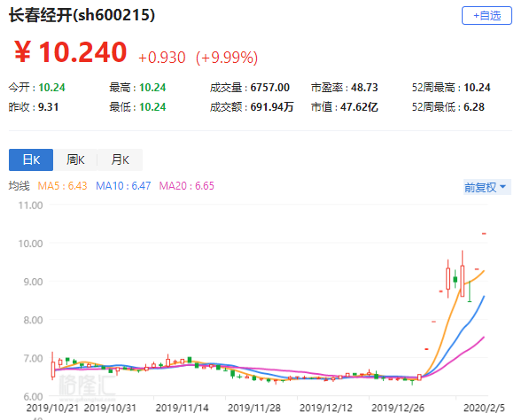Click the 11.00 price axis label
The image size is (514, 420).
click(x=30, y=206)
